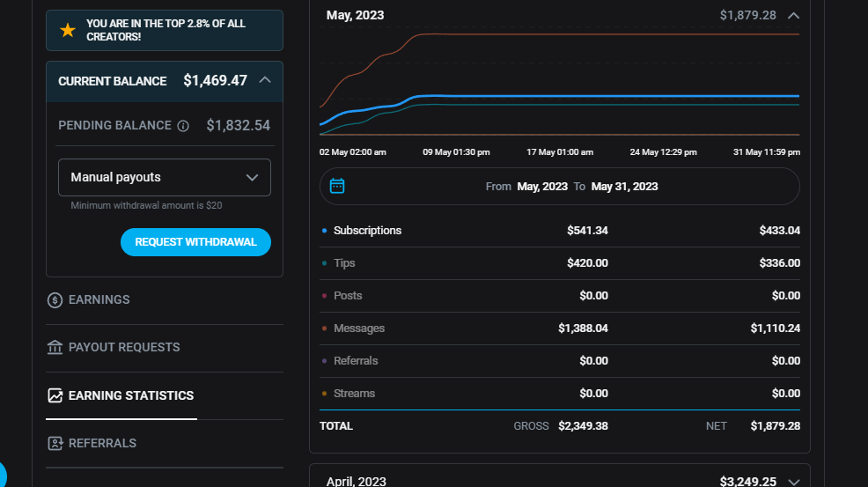The width and height of the screenshot is (868, 487).
Task: Toggle the Subscriptions series blue dot
Action: 325,231
